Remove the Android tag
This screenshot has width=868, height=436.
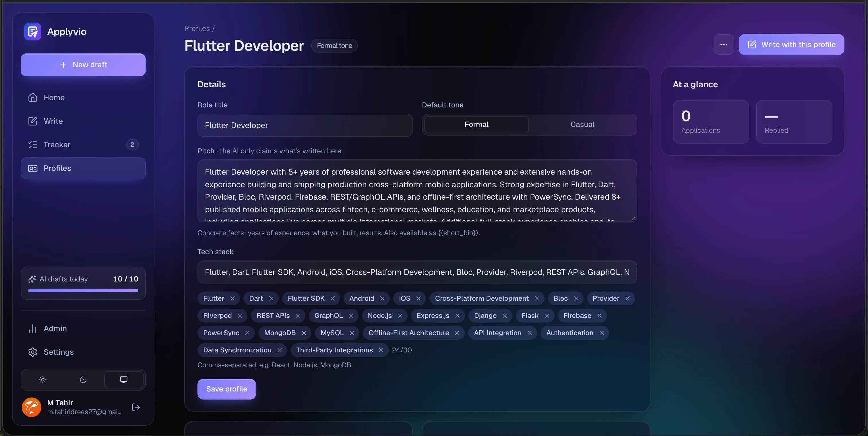[382, 298]
